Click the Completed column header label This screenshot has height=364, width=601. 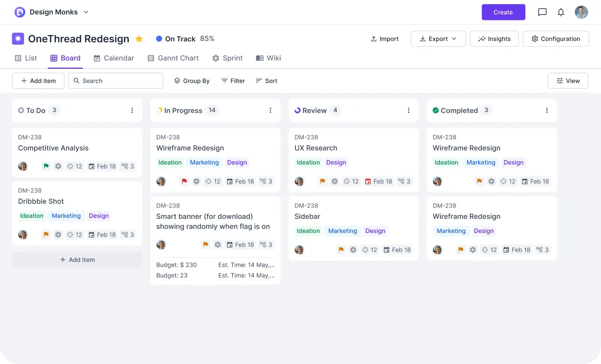click(459, 111)
